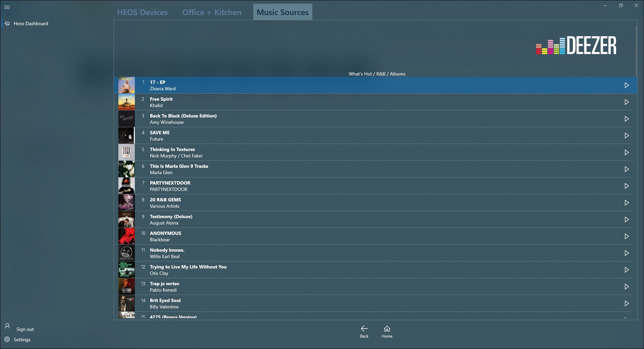644x349 pixels.
Task: Select the "Nobody knows." title text
Action: [167, 250]
